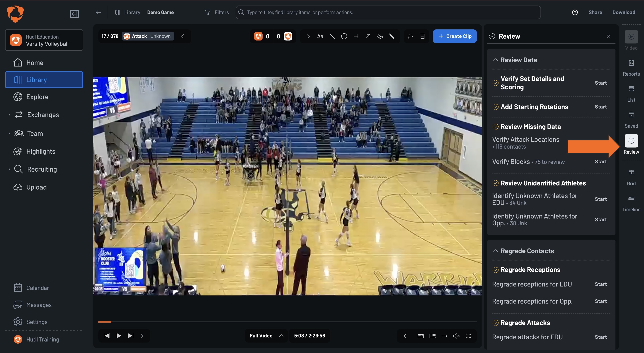Start Verify Set Details and Scoring

click(601, 83)
